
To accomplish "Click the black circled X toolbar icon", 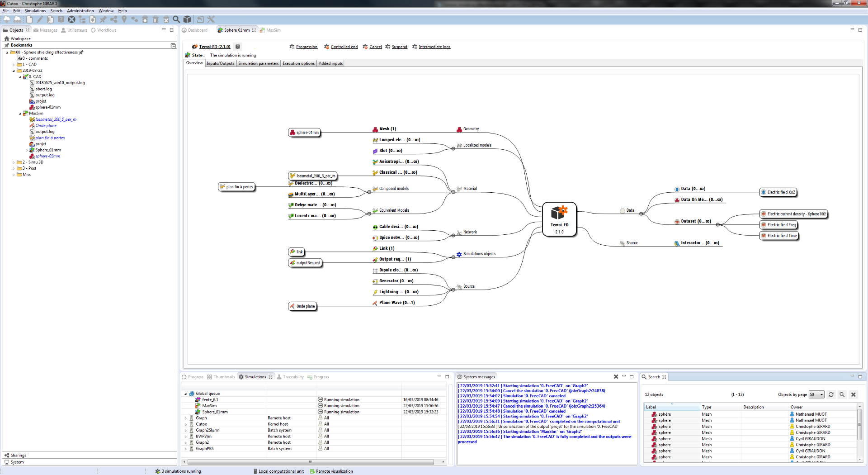I will click(x=71, y=19).
